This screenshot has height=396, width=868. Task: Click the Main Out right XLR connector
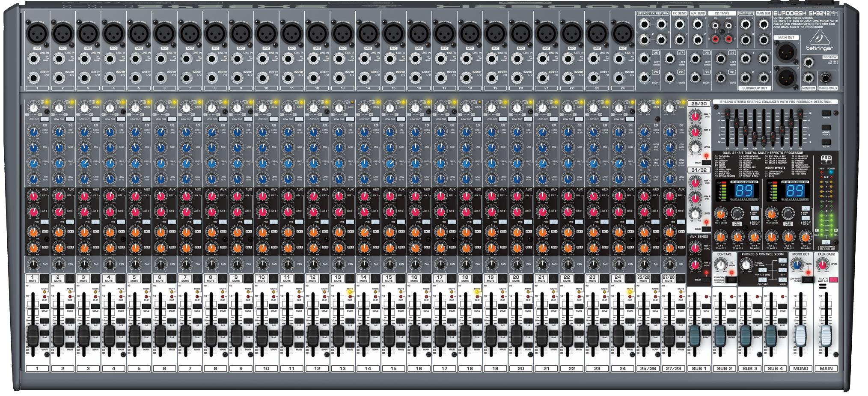(x=786, y=77)
